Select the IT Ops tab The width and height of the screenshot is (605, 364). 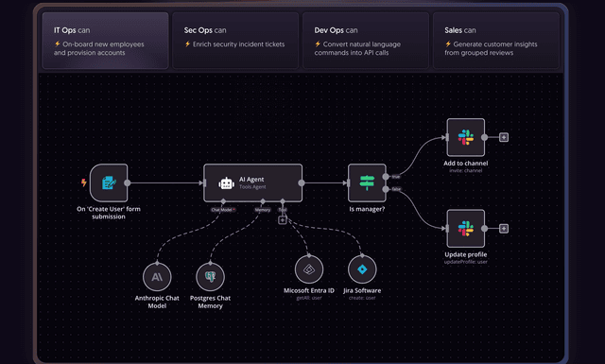click(105, 41)
